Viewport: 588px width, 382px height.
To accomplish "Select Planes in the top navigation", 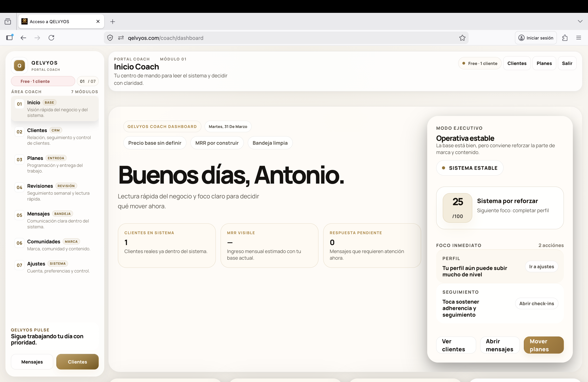I will [x=544, y=63].
